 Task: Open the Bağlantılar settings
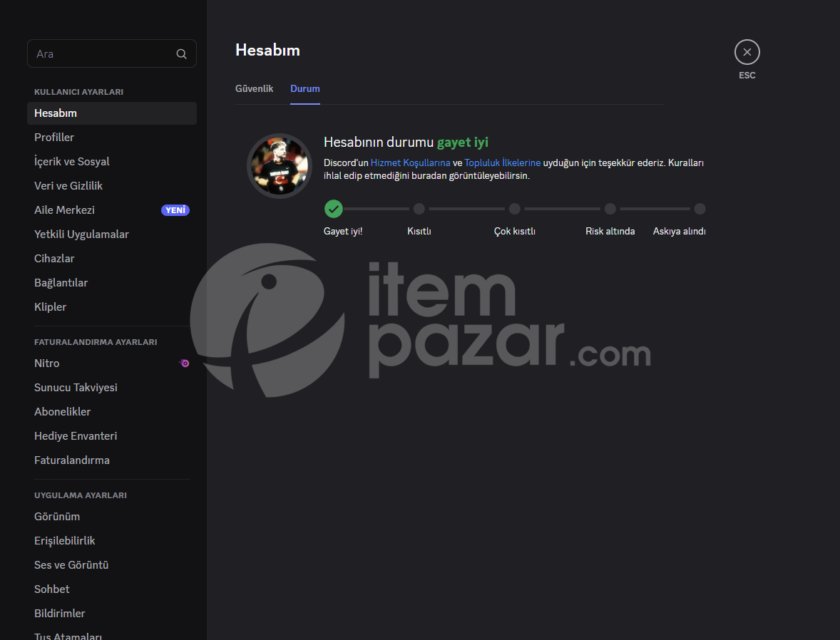(112, 283)
